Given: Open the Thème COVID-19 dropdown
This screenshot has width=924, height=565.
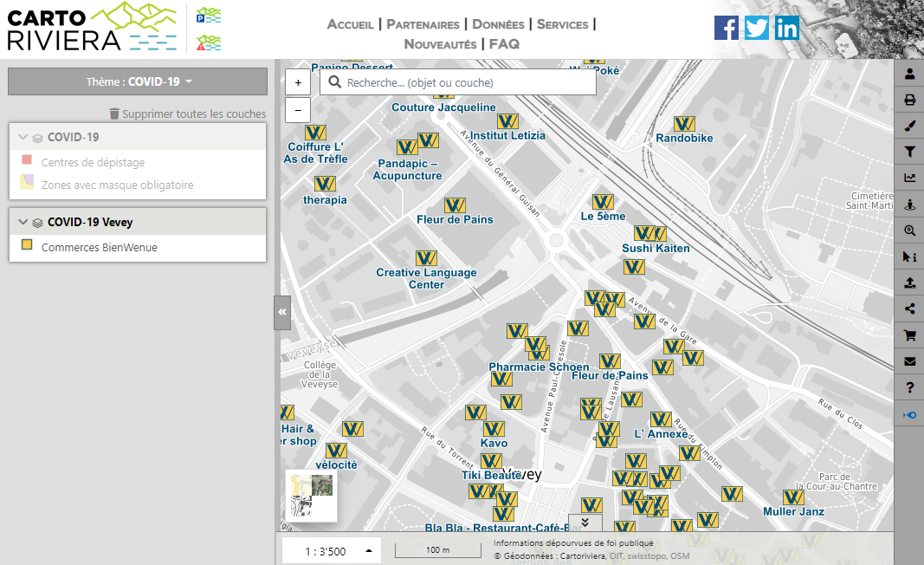Looking at the screenshot, I should pos(138,81).
